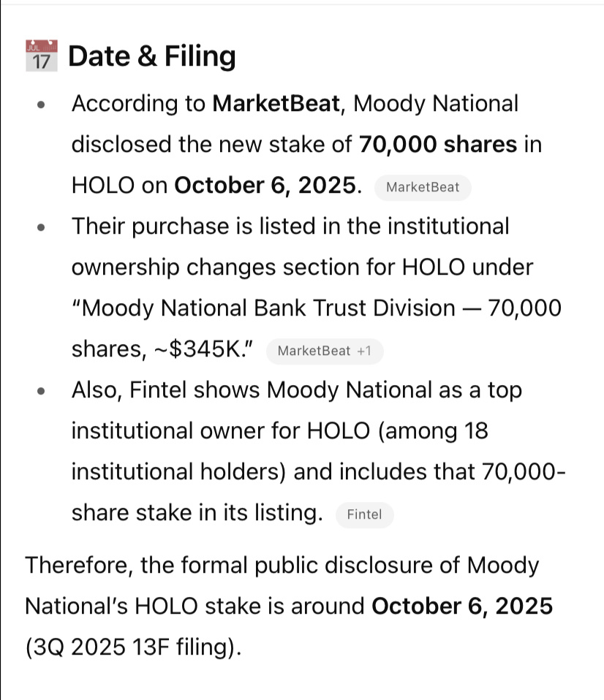The width and height of the screenshot is (604, 700).
Task: Click the bold MarketBeat text in first bullet
Action: [x=276, y=104]
